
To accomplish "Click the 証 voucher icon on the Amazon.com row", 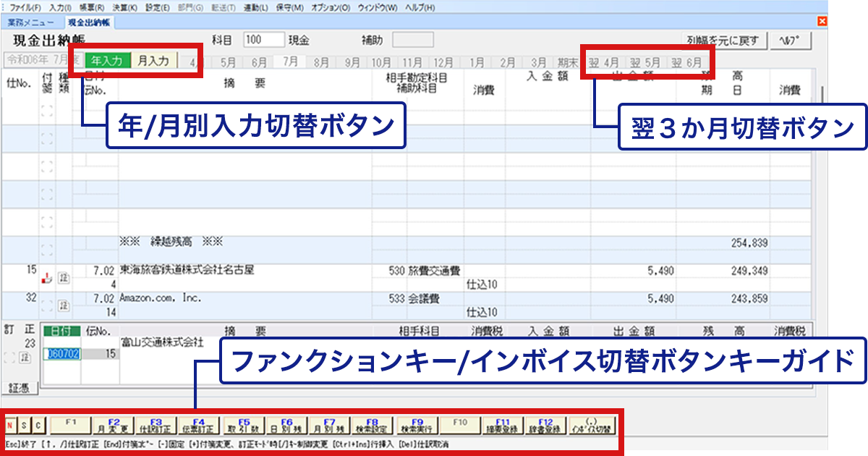I will [64, 306].
